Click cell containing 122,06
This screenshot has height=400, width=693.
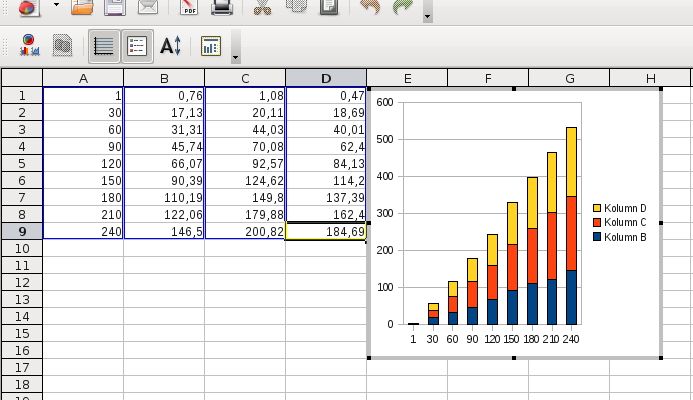[164, 214]
